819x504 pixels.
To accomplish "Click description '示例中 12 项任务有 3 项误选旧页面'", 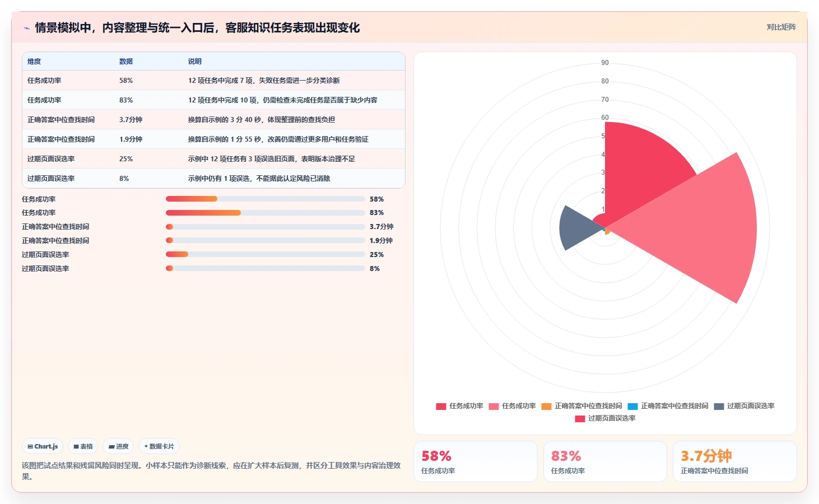I will tap(241, 159).
